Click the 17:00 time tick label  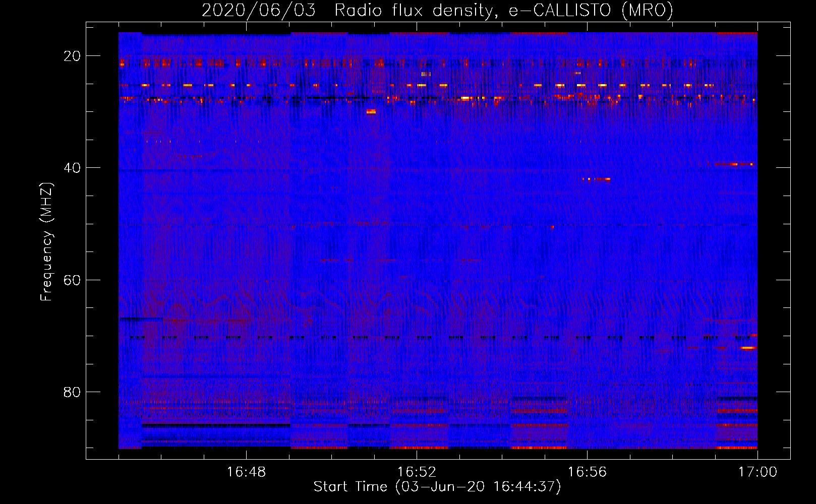pyautogui.click(x=757, y=472)
